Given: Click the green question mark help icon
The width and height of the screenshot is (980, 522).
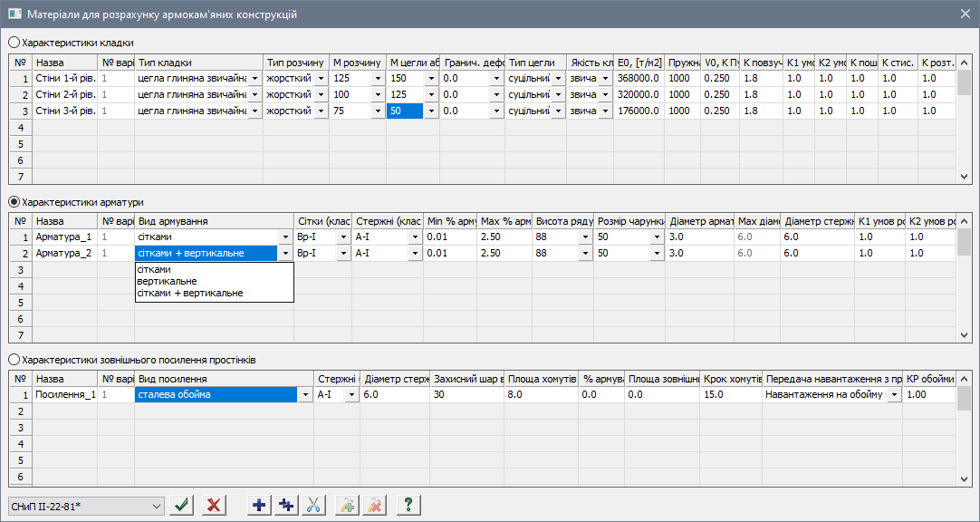Looking at the screenshot, I should (x=408, y=505).
